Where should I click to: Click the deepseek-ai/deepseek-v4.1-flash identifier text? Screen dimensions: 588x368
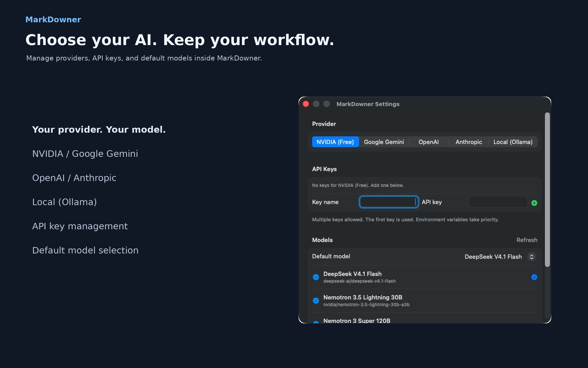359,281
